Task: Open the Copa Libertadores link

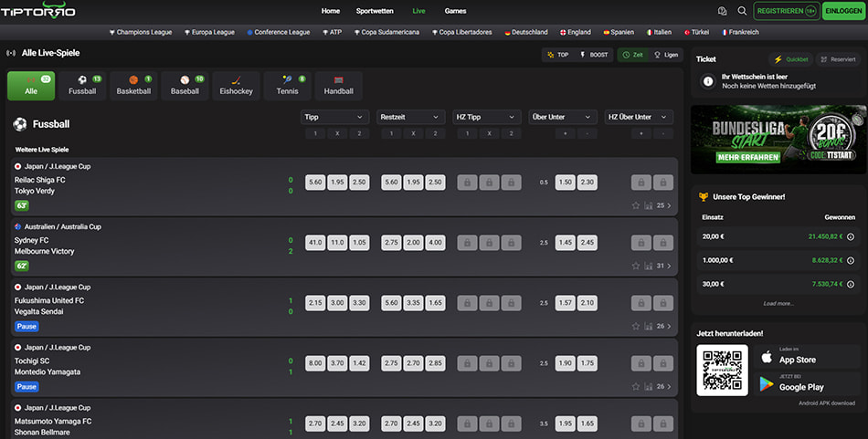Action: coord(462,32)
